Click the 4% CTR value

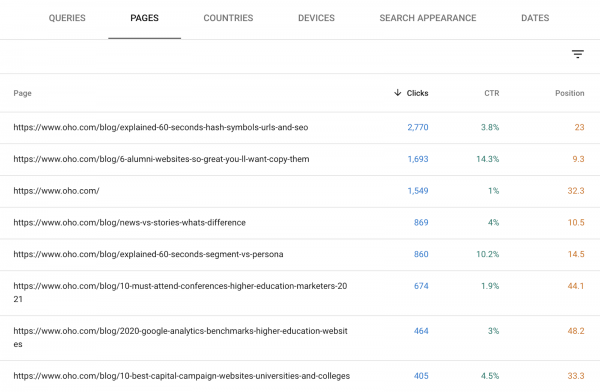(493, 222)
